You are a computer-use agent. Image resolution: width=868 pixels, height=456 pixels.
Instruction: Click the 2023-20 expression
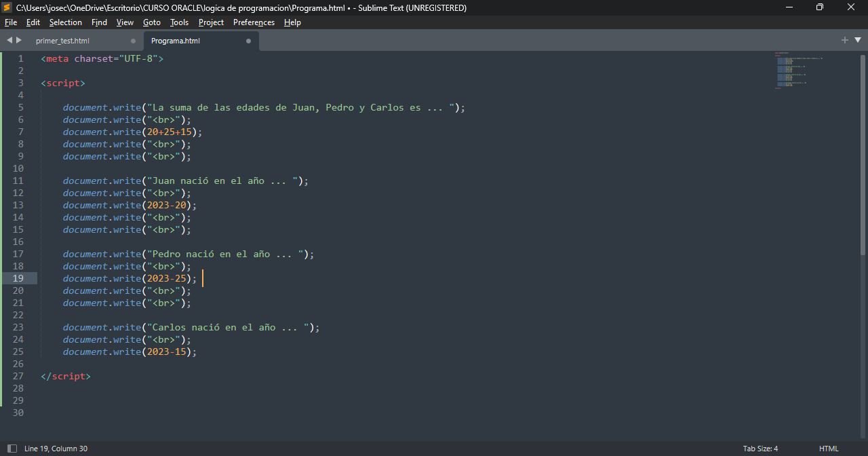tap(167, 206)
